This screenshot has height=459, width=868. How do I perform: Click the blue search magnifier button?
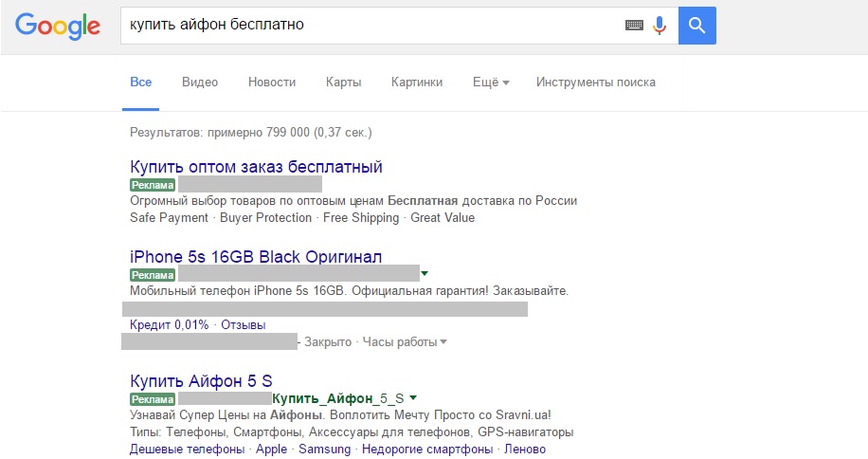click(x=696, y=26)
